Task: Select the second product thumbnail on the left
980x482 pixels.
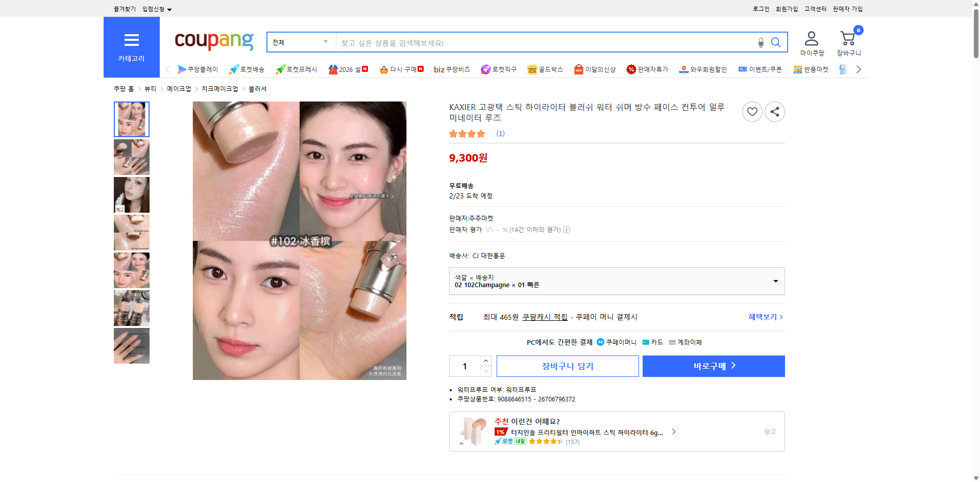Action: tap(131, 157)
